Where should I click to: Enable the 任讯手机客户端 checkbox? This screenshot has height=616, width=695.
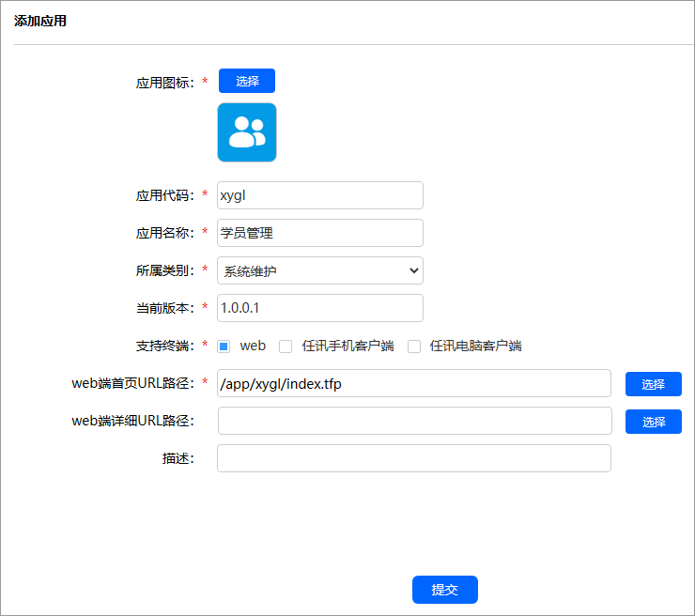286,346
